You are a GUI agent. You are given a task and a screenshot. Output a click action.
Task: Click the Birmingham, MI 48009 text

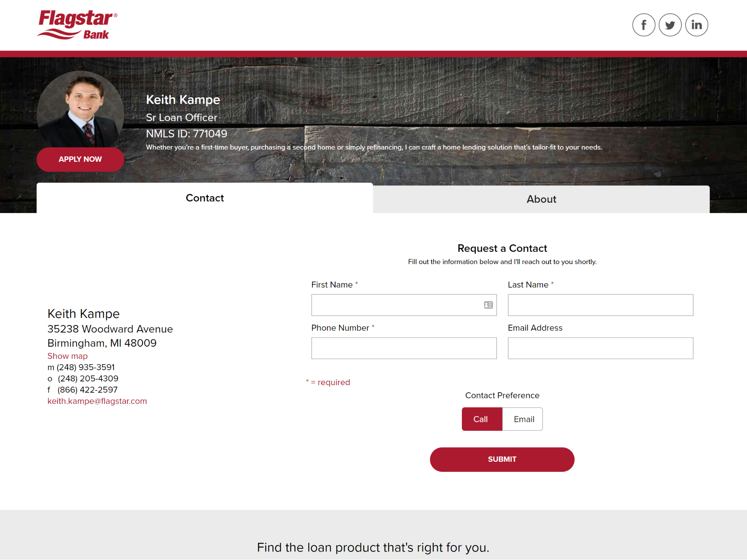click(x=102, y=343)
